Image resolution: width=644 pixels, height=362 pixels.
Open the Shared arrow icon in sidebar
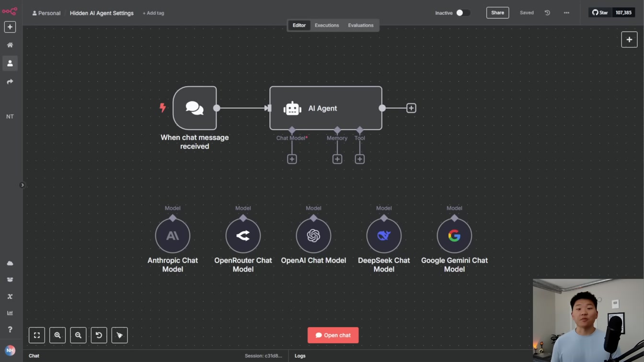click(10, 82)
